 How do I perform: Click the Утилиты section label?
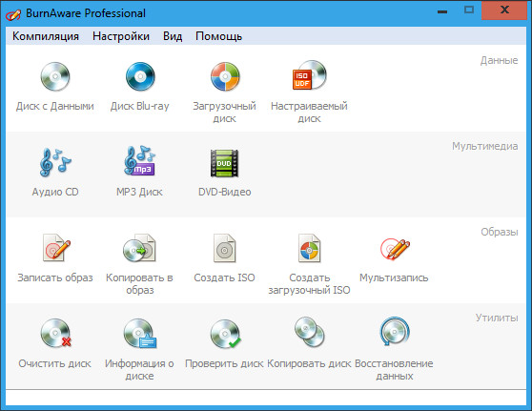497,318
